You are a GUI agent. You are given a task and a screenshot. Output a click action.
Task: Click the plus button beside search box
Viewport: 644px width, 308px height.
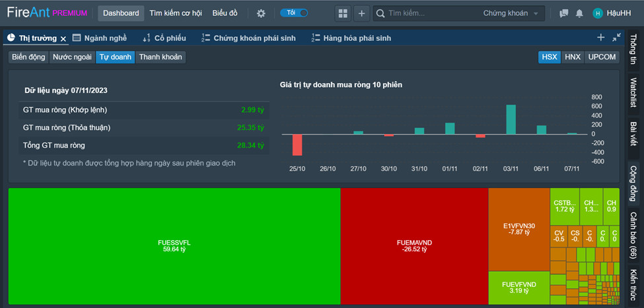pos(361,13)
